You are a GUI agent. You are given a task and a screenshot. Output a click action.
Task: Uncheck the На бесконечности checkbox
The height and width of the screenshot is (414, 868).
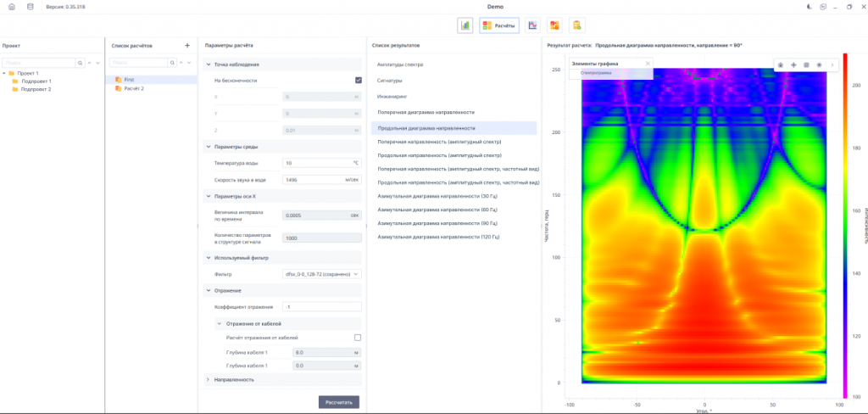click(x=359, y=81)
